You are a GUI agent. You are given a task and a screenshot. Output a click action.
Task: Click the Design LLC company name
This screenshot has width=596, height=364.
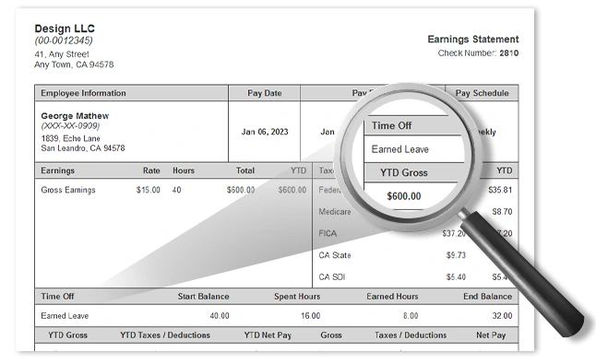pyautogui.click(x=65, y=29)
